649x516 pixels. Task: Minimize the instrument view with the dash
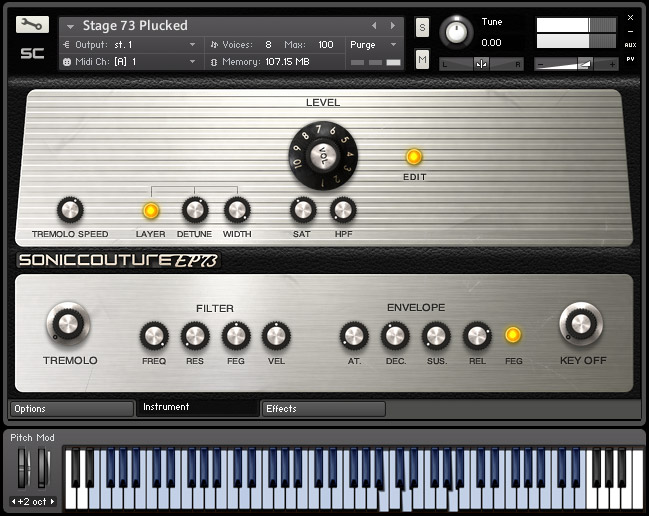coord(630,31)
